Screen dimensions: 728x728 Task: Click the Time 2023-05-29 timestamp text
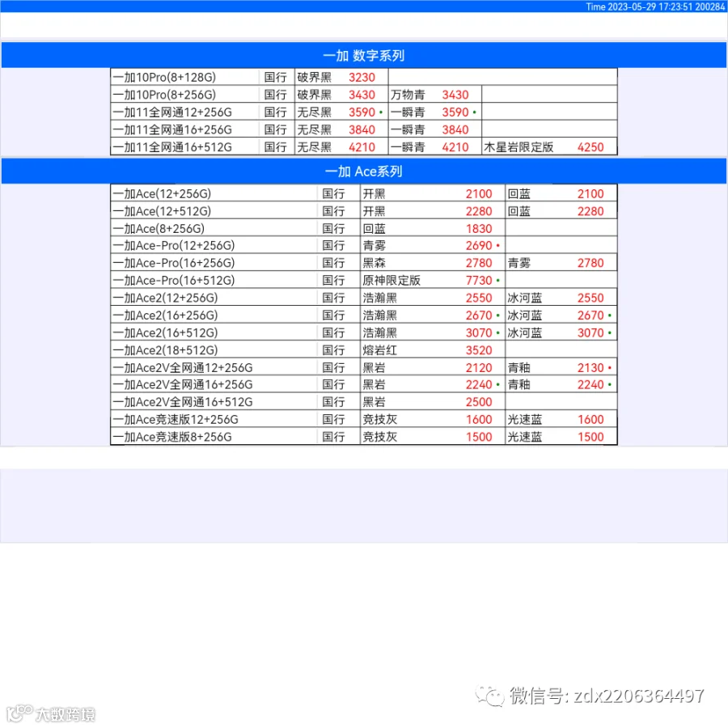[x=655, y=6]
